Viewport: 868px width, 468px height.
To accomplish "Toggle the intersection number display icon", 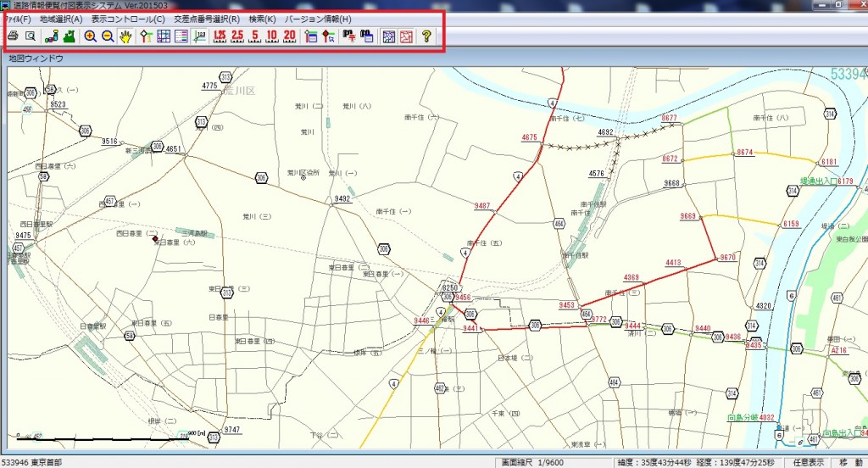I will point(199,36).
